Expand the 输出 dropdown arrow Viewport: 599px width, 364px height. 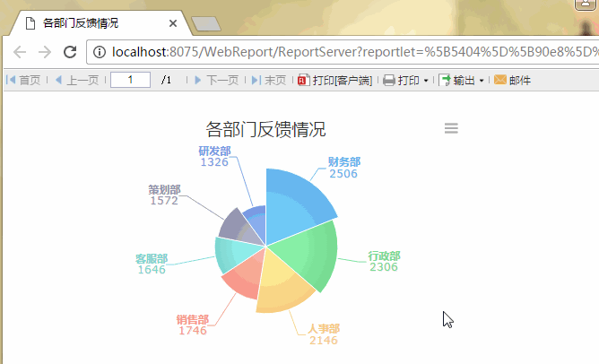coord(482,81)
